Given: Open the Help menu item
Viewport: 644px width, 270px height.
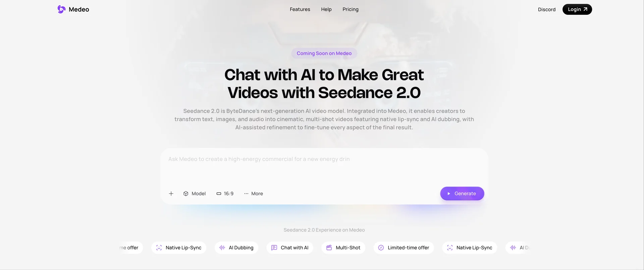Looking at the screenshot, I should click(x=326, y=9).
